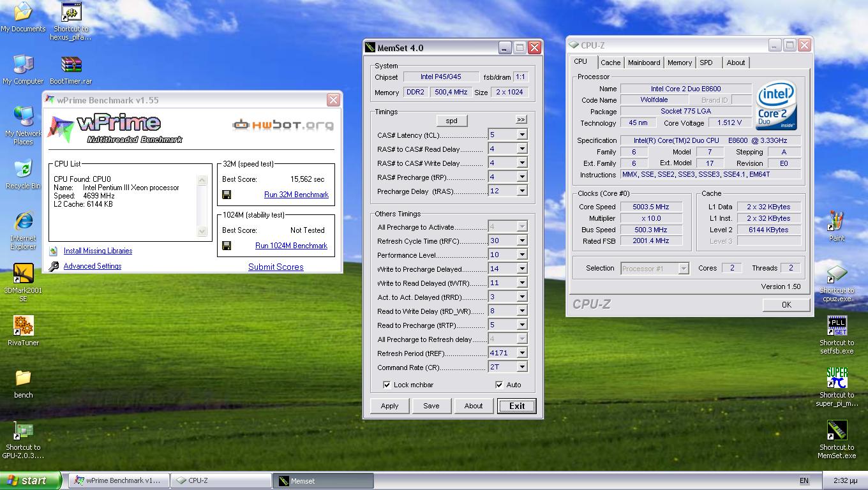The image size is (868, 490).
Task: Click the About button in MemSet
Action: (474, 406)
